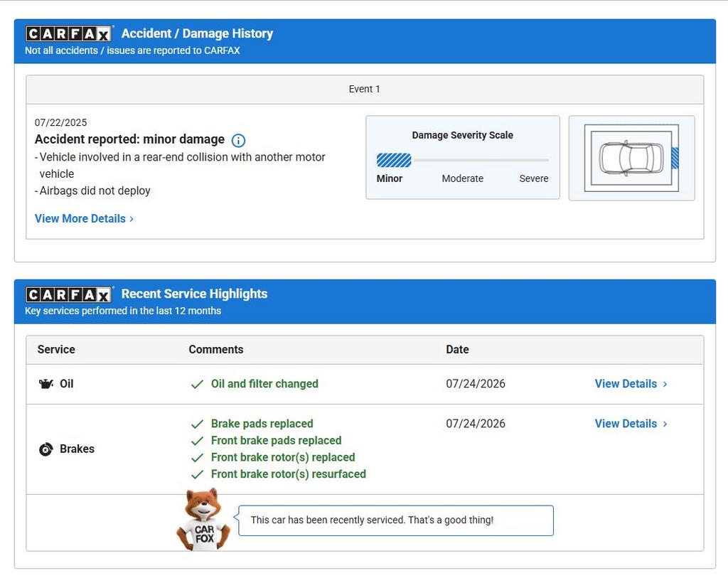This screenshot has height=578, width=728.
Task: Click the info icon beside minor damage
Action: click(238, 140)
